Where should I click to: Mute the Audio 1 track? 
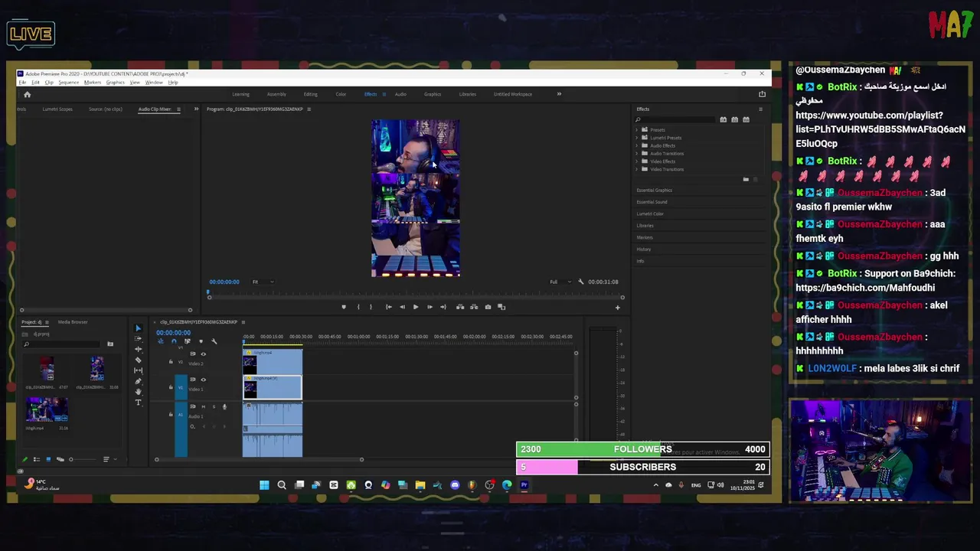click(x=203, y=406)
